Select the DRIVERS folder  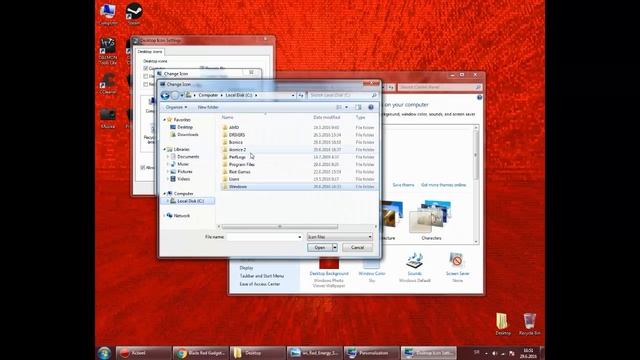coord(237,135)
